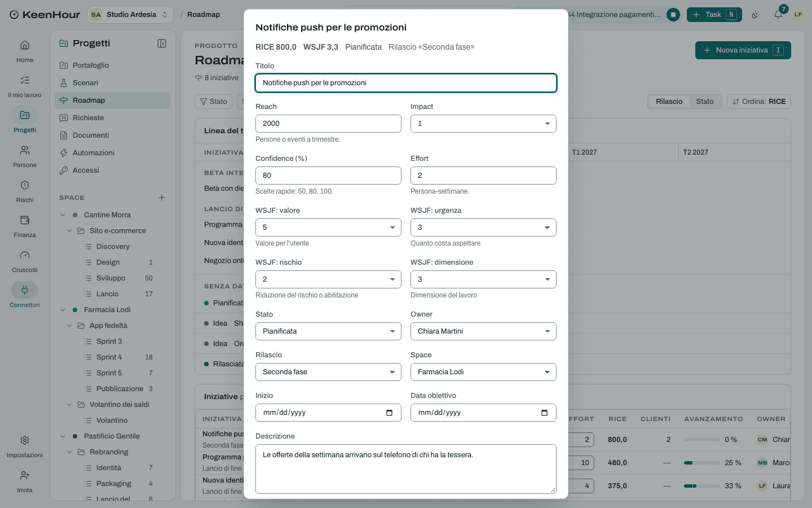Screen dimensions: 812x508
Task: Open notifications bell
Action: coord(778,15)
